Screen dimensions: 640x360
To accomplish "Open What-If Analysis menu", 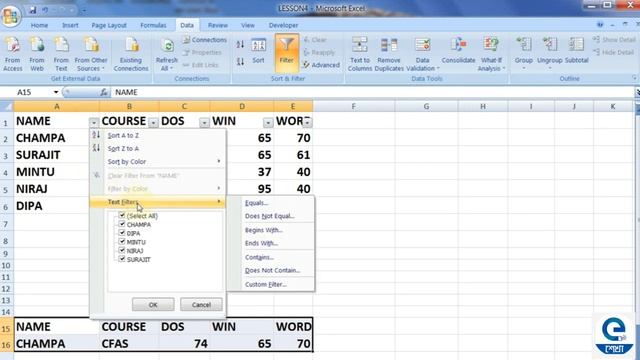I will (x=491, y=54).
